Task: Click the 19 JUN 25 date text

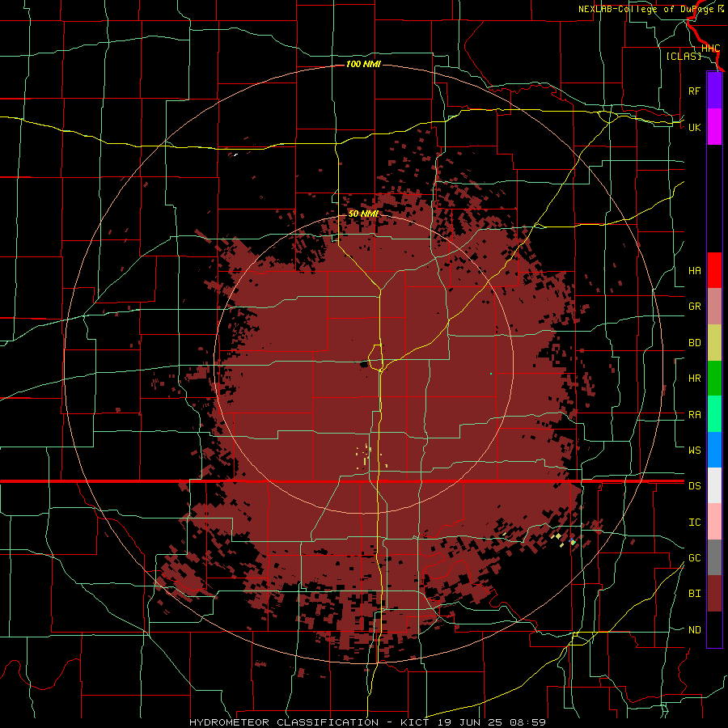Action: coord(469,722)
